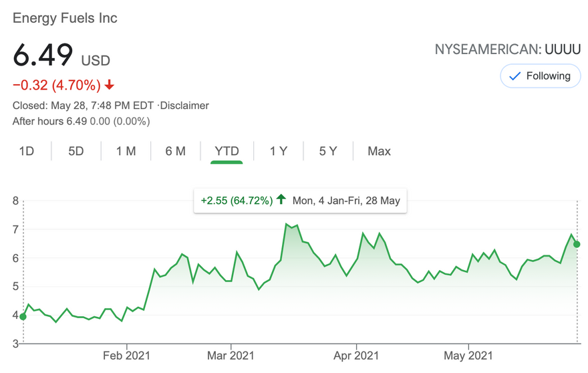
Task: Click the Energy Fuels Inc title
Action: click(x=65, y=18)
